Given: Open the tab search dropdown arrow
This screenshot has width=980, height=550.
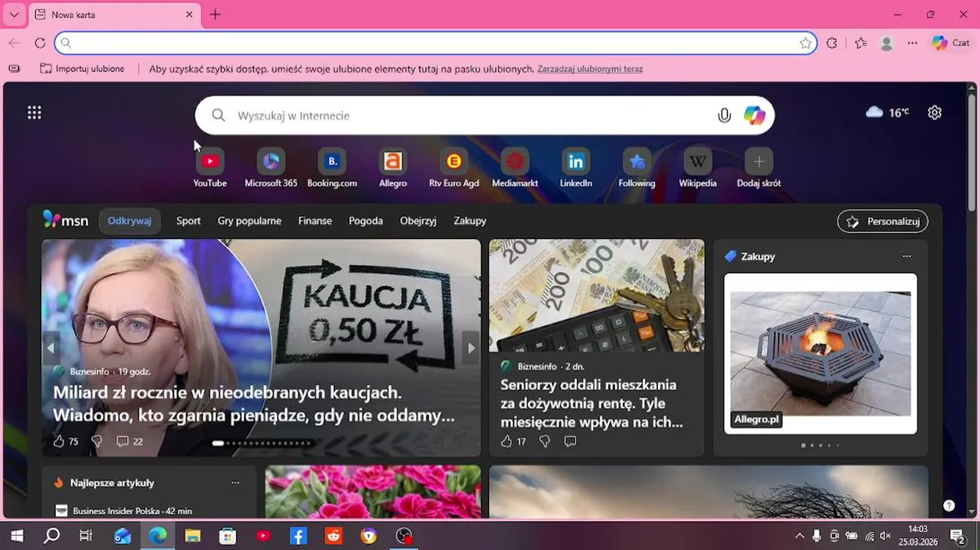Looking at the screenshot, I should click(x=14, y=15).
